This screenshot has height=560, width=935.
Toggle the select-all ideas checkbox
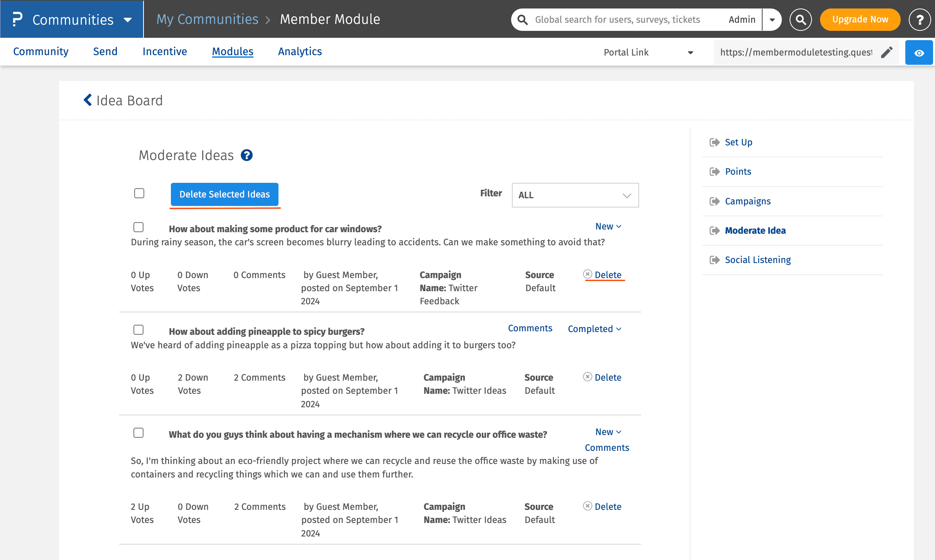pyautogui.click(x=139, y=193)
